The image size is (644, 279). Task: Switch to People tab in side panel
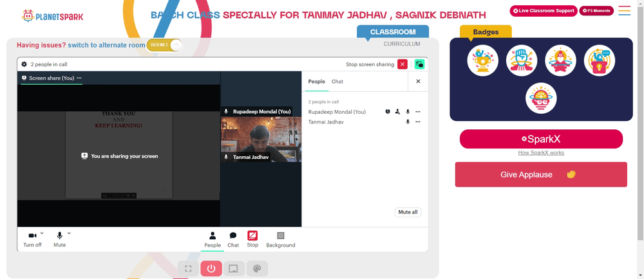(x=317, y=82)
